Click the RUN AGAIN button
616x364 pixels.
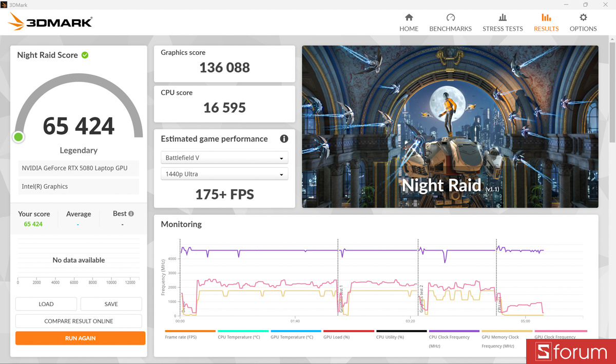[80, 338]
